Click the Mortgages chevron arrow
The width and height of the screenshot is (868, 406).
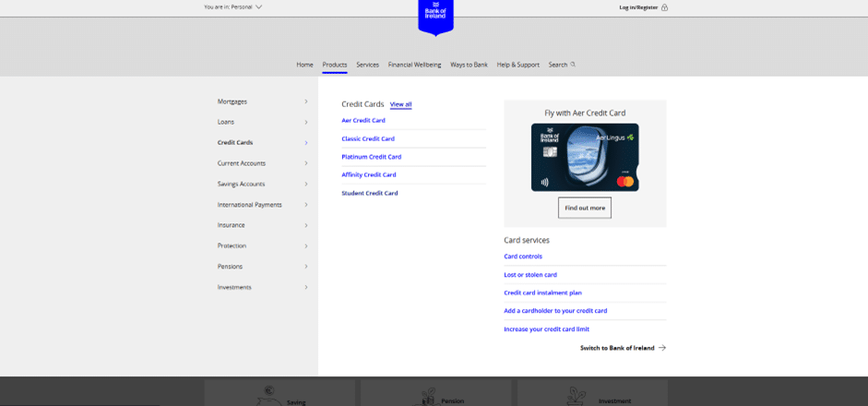pyautogui.click(x=305, y=101)
